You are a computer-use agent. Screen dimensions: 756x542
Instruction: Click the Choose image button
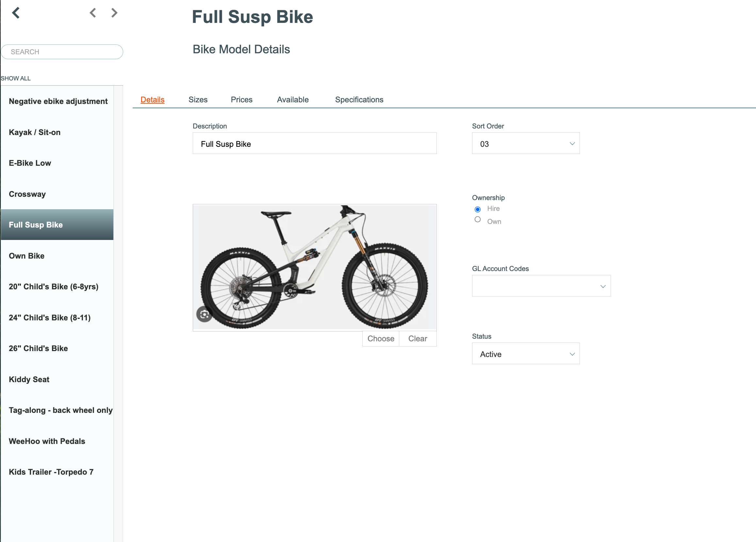click(381, 339)
